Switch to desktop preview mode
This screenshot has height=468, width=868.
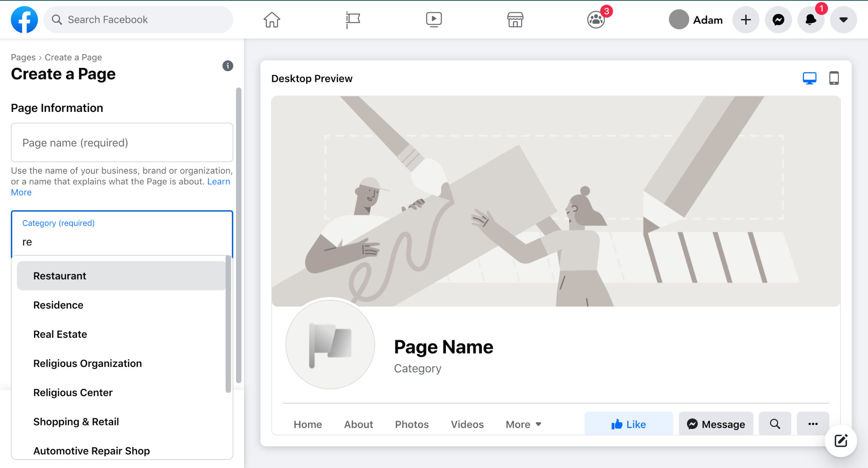tap(809, 78)
